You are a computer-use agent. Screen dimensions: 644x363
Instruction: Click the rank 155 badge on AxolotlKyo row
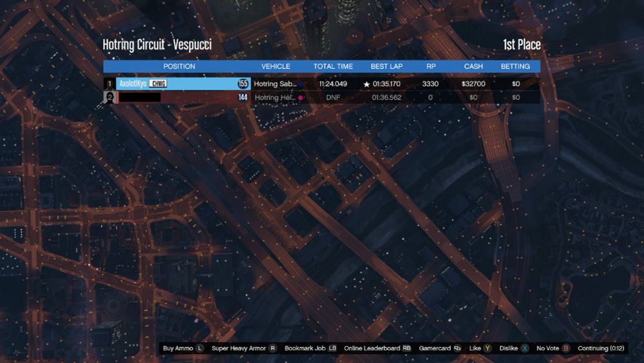[x=243, y=84]
